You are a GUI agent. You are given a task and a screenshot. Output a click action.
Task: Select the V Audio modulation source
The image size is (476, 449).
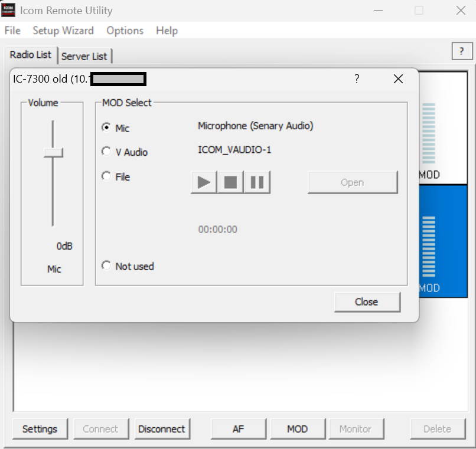(106, 152)
